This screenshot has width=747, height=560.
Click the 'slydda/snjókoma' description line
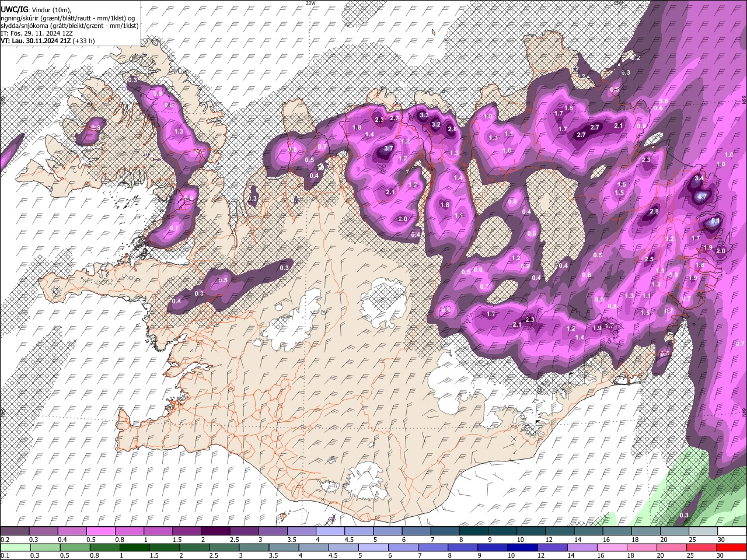click(69, 26)
